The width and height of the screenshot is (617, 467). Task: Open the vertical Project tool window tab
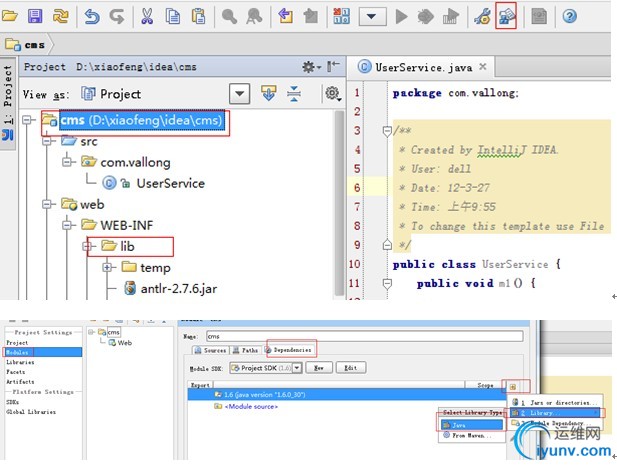(x=8, y=103)
